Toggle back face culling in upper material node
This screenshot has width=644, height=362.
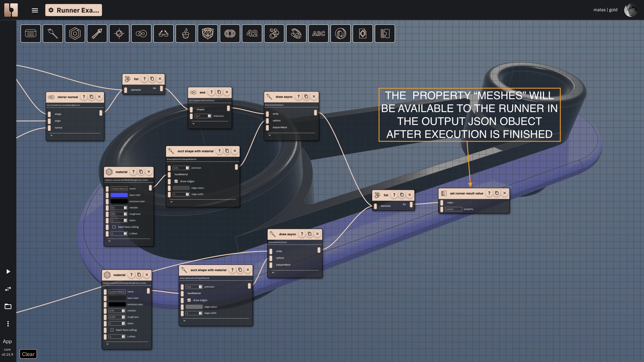pos(114,227)
